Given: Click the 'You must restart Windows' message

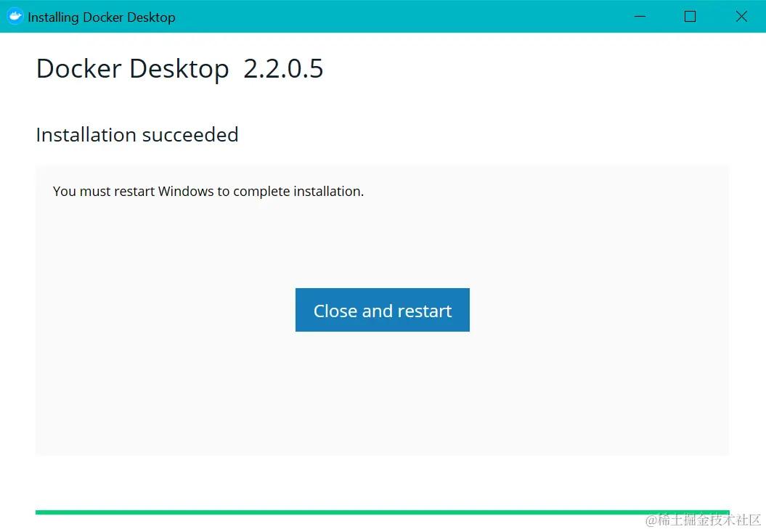Looking at the screenshot, I should tap(208, 192).
